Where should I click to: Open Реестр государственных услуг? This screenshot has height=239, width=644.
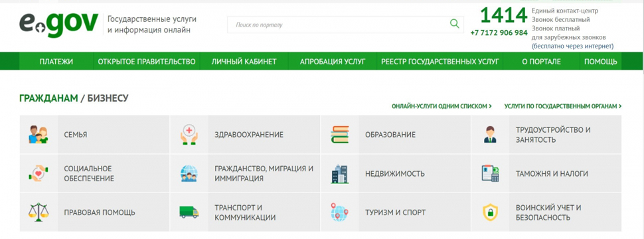440,62
